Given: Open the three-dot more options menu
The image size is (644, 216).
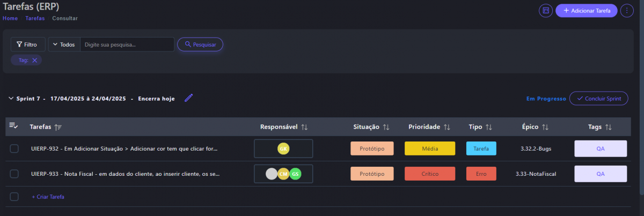Looking at the screenshot, I should [627, 11].
